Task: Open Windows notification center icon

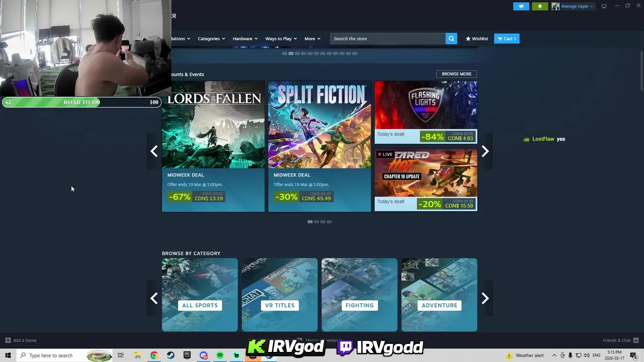Action: click(633, 355)
